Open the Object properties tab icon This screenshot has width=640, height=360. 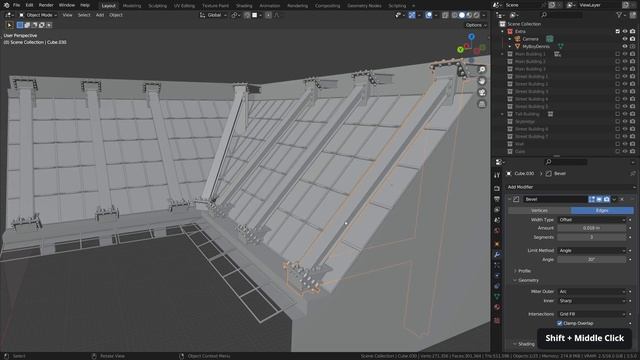pos(497,244)
